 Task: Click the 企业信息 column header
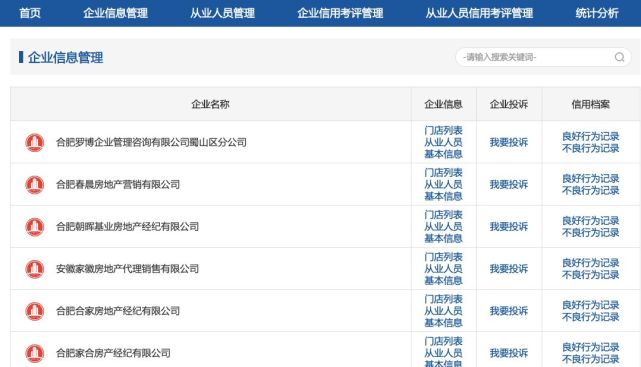(443, 104)
